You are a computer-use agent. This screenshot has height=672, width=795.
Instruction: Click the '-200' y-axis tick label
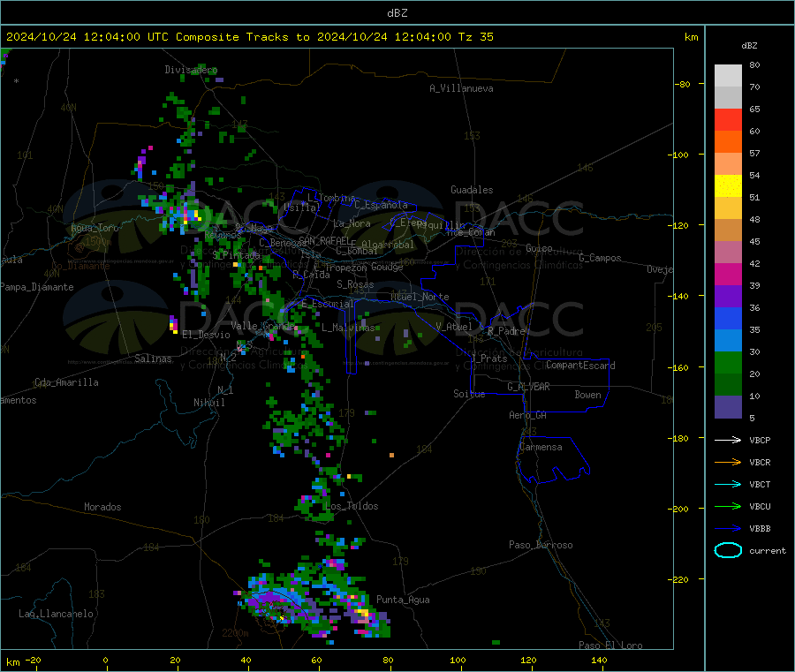click(x=678, y=509)
